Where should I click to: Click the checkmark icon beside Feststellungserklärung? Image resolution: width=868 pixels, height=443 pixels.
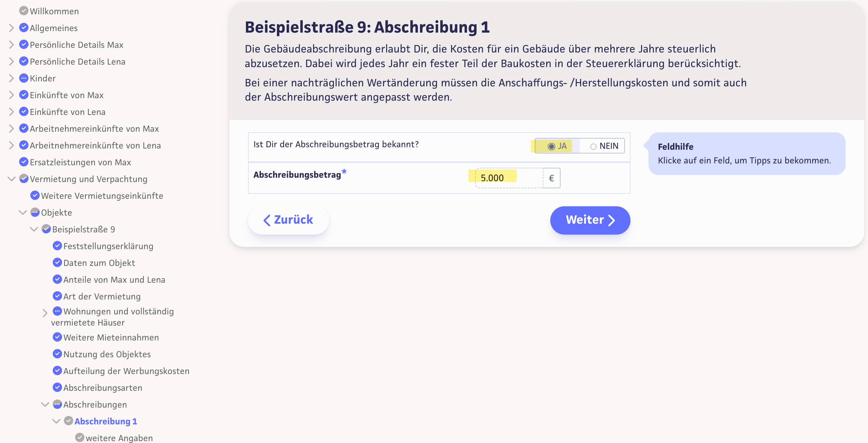(x=57, y=246)
